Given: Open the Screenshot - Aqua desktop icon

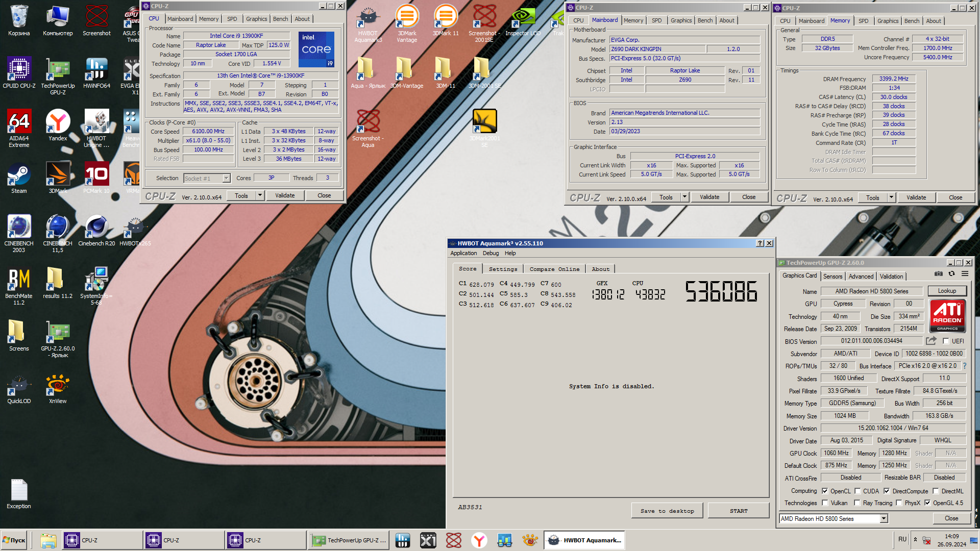Looking at the screenshot, I should 367,129.
